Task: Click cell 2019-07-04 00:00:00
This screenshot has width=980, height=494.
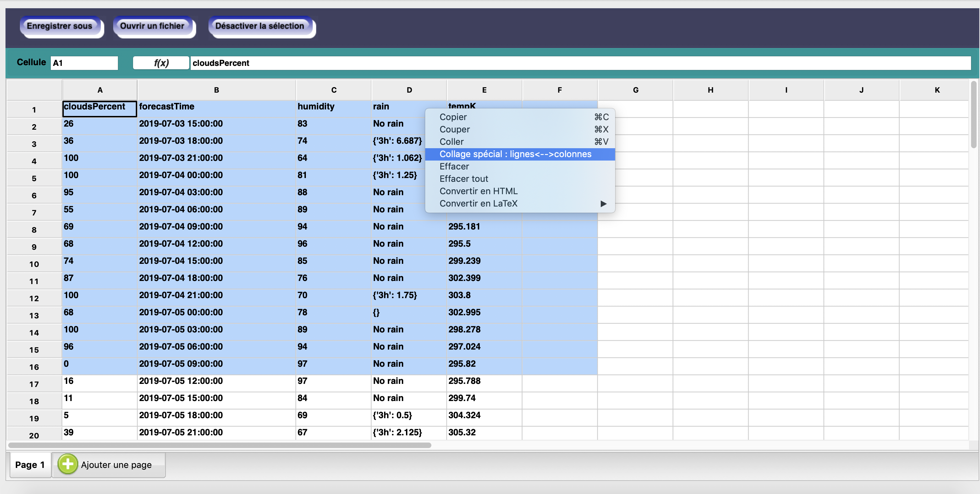Action: [216, 177]
